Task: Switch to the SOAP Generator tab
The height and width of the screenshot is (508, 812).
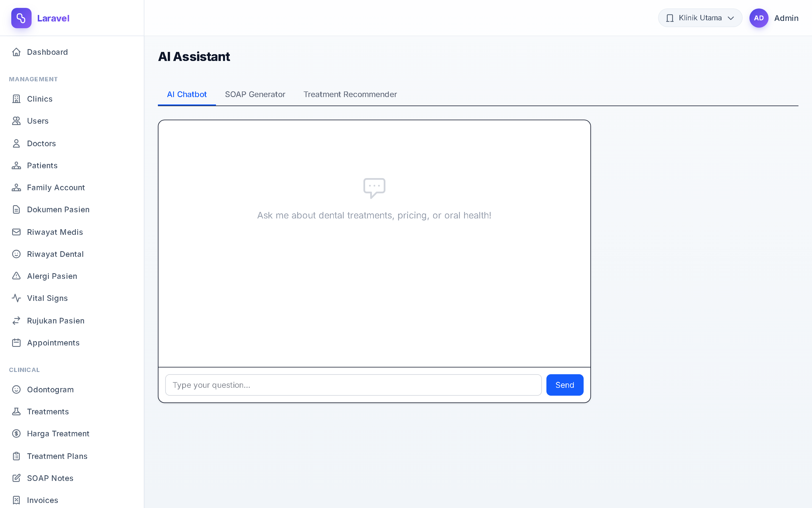Action: [x=255, y=95]
